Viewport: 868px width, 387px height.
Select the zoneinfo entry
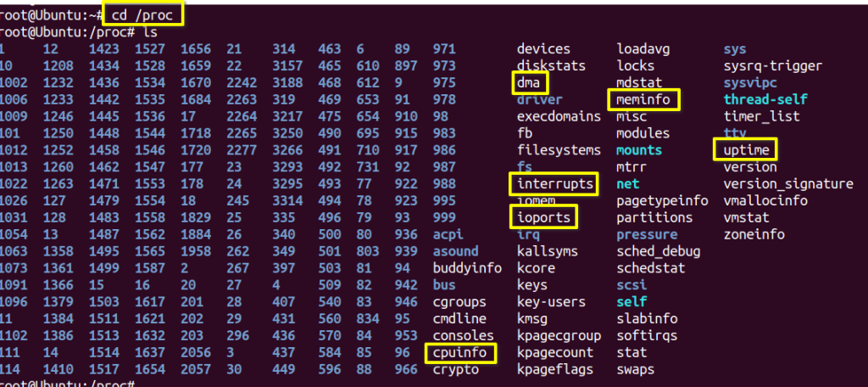click(754, 234)
